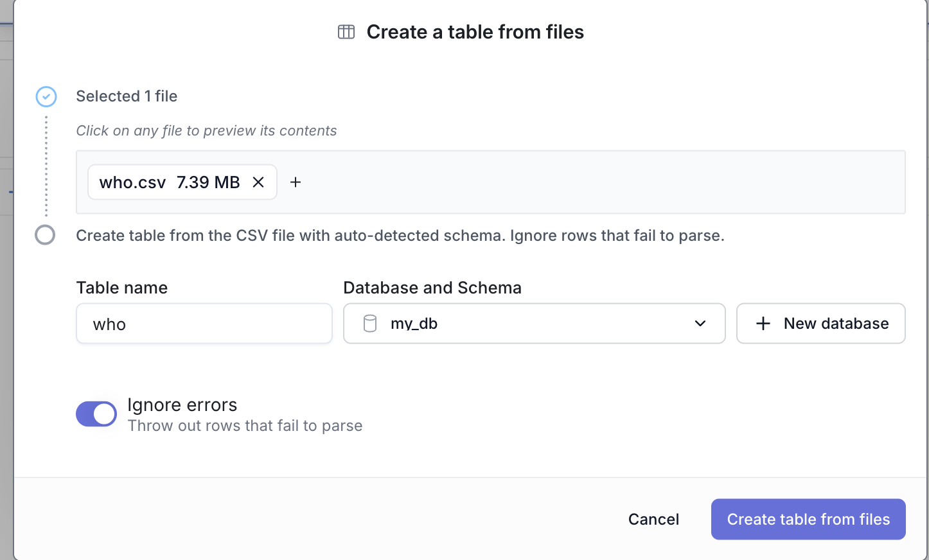The image size is (929, 560).
Task: Click the 'Click on any file to preview' hint
Action: 206,131
